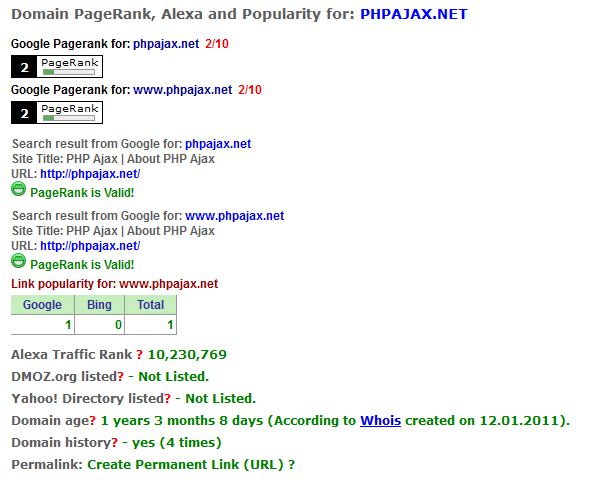Image resolution: width=609 pixels, height=480 pixels.
Task: Click question mark after DMOZ.org listed
Action: pos(120,376)
